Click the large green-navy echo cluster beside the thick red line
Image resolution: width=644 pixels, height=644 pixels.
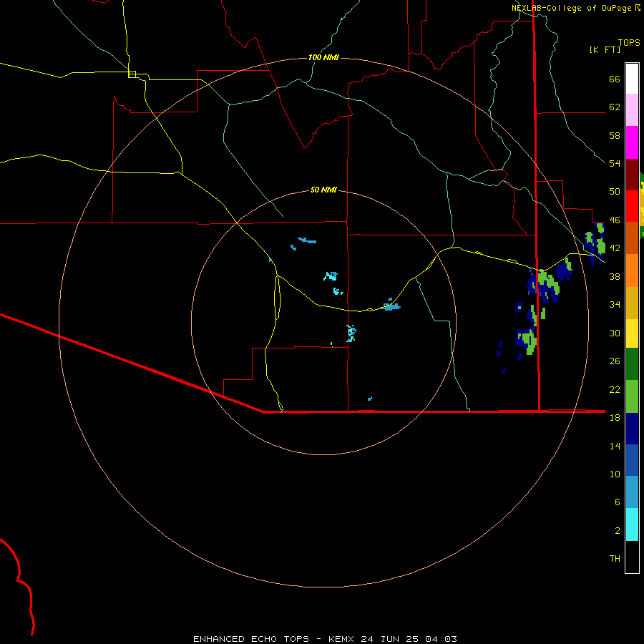click(x=544, y=284)
